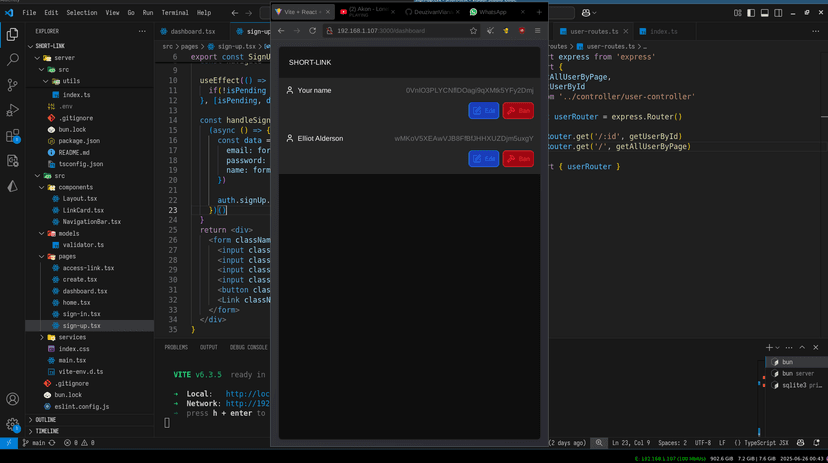
Task: Click the browser forward arrow
Action: 297,31
